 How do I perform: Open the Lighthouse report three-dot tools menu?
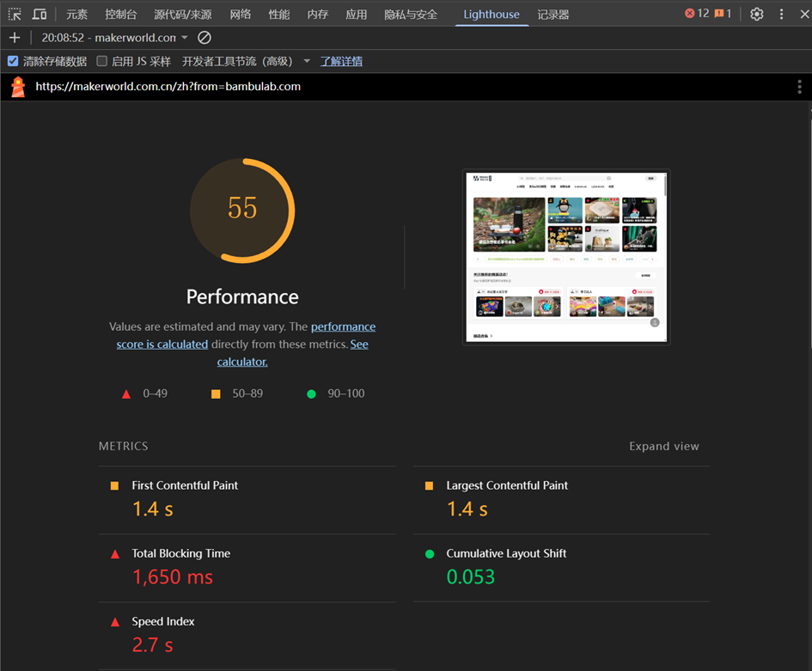(800, 87)
